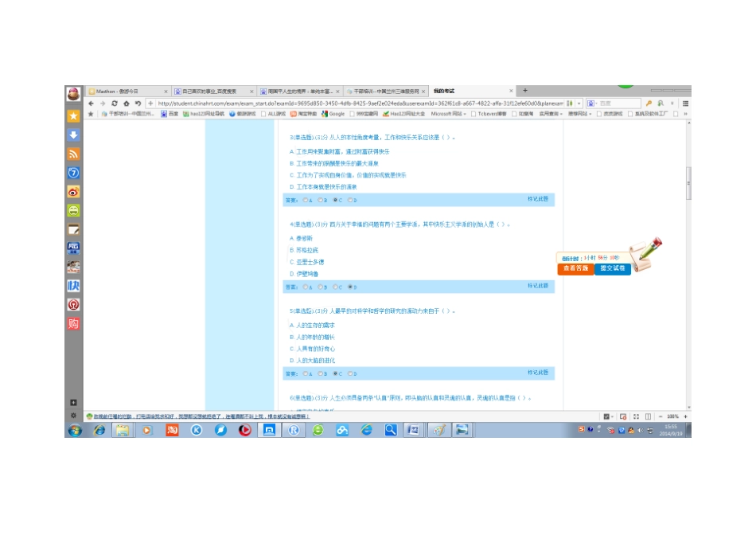
Task: Select option A for question 3
Action: (x=306, y=200)
